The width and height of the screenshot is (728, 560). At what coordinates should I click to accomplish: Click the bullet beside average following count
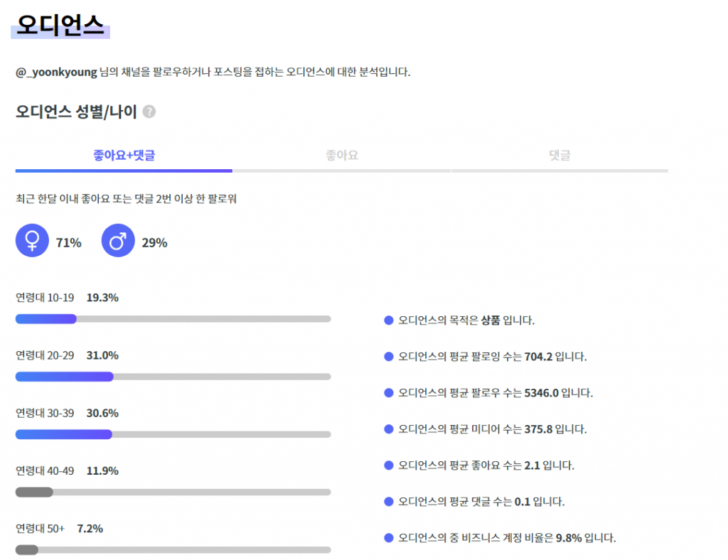(388, 357)
